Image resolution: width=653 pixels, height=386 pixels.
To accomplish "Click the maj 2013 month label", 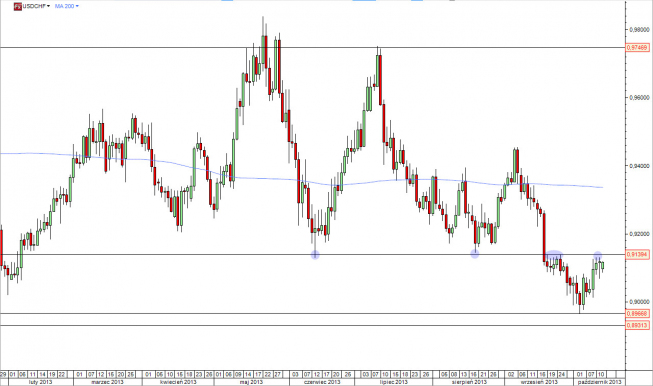I will (x=251, y=381).
